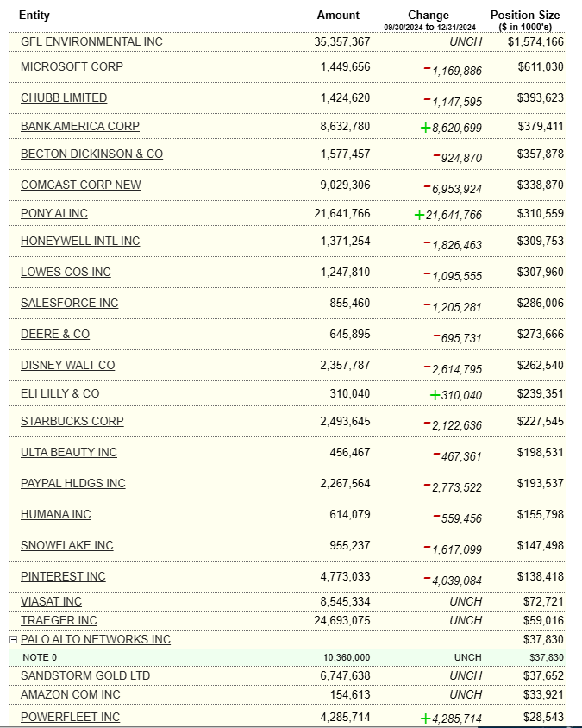
Task: Open the Honeywell Intl Inc link
Action: click(80, 241)
